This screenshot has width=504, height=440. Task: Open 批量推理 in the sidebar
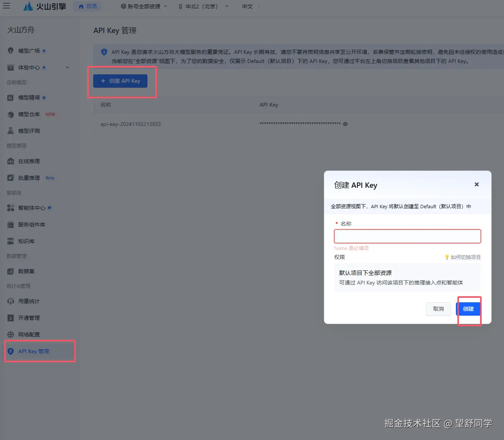click(x=29, y=178)
